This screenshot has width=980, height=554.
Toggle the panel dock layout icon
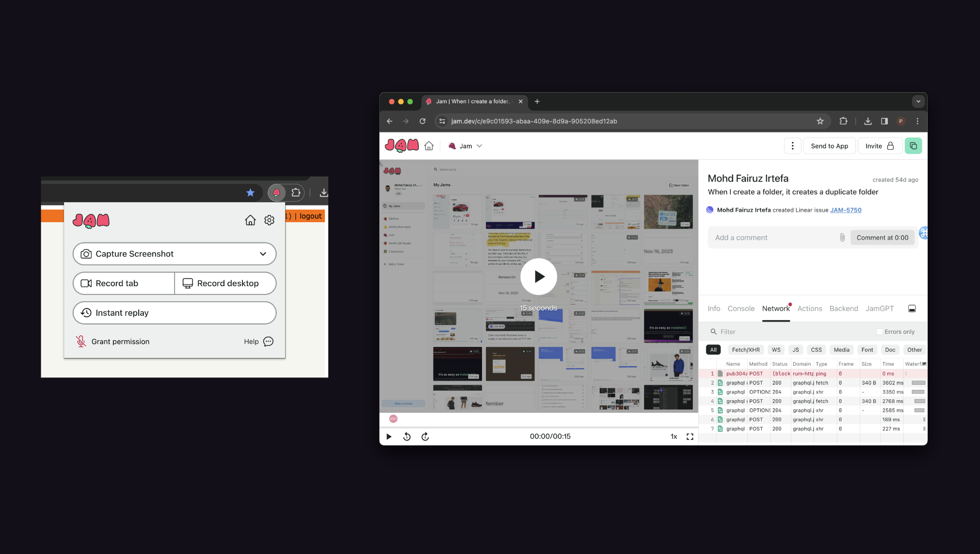tap(912, 309)
